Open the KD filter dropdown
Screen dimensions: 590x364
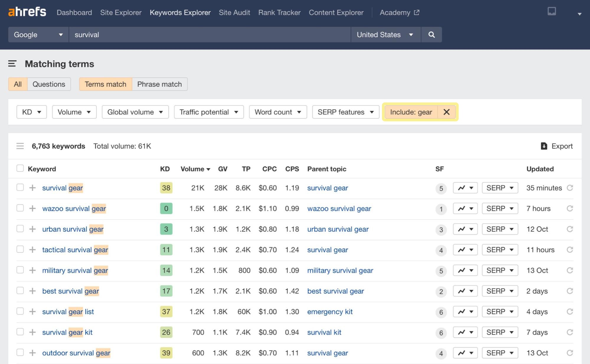(31, 112)
